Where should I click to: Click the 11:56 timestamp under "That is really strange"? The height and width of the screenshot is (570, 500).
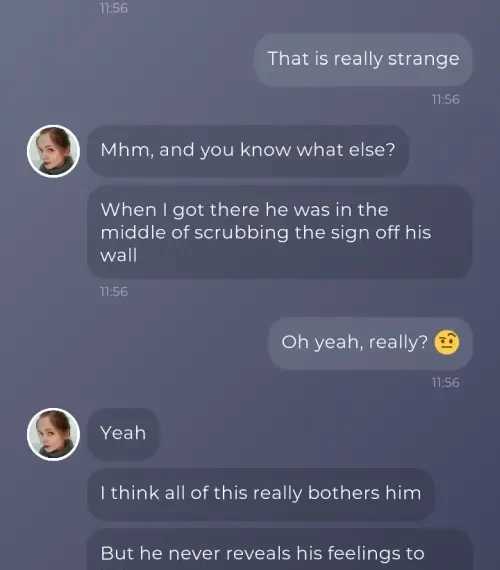click(445, 100)
